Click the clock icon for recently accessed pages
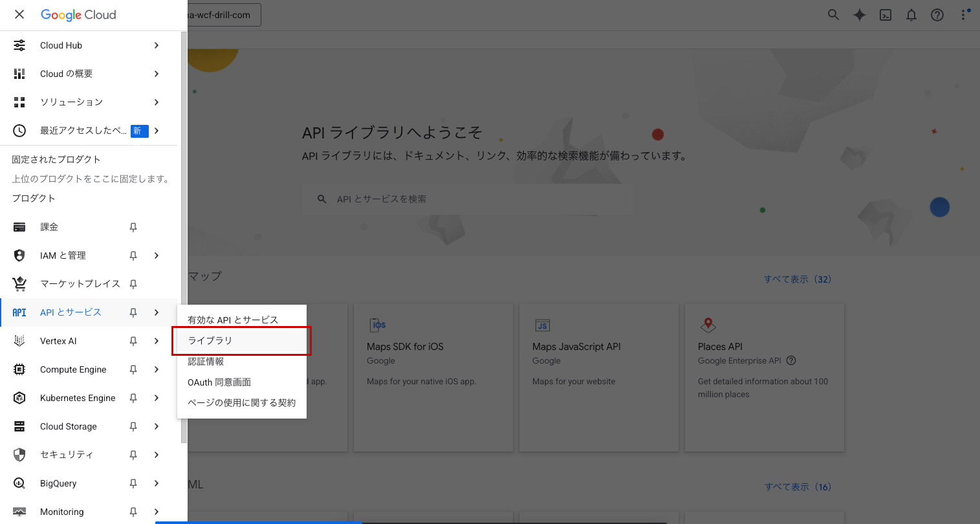The height and width of the screenshot is (524, 980). [19, 131]
